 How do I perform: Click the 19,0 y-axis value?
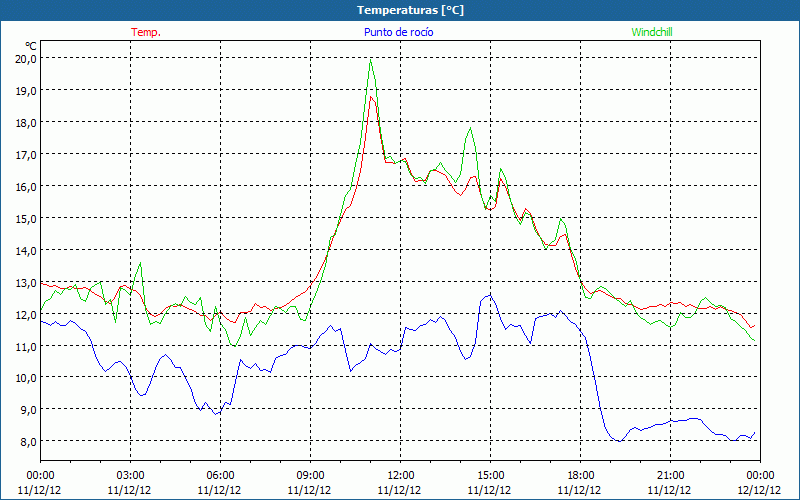[27, 90]
